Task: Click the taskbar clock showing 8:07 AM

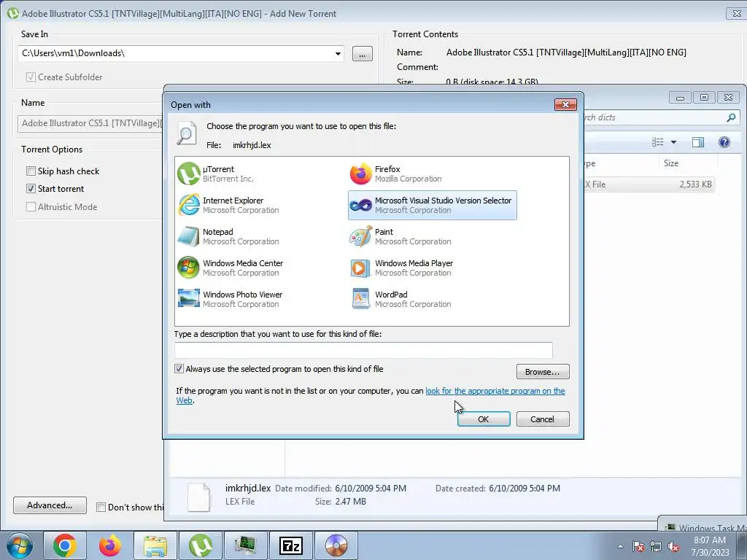Action: [x=710, y=545]
